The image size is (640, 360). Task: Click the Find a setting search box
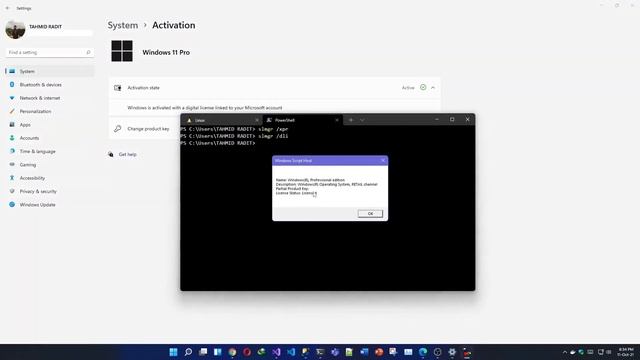[49, 52]
